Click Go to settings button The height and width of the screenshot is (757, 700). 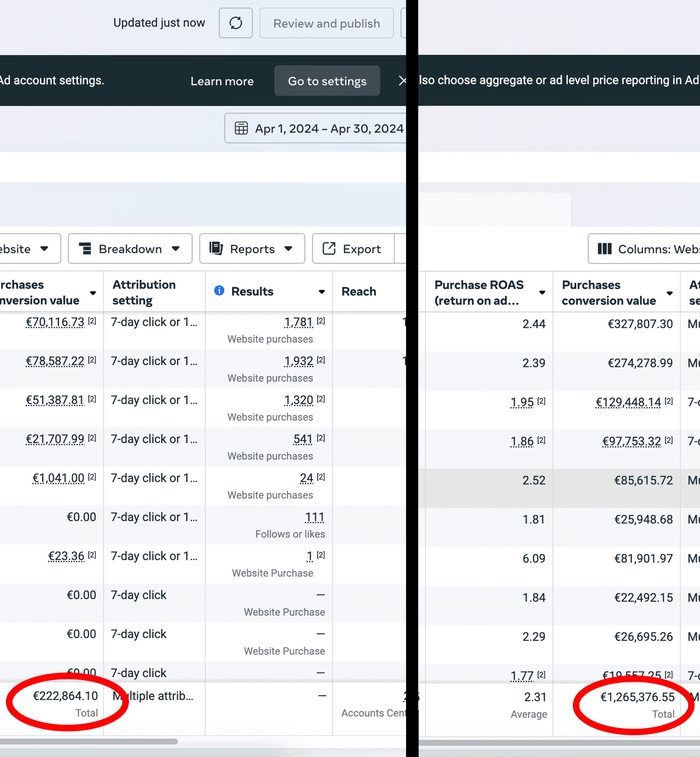coord(327,81)
